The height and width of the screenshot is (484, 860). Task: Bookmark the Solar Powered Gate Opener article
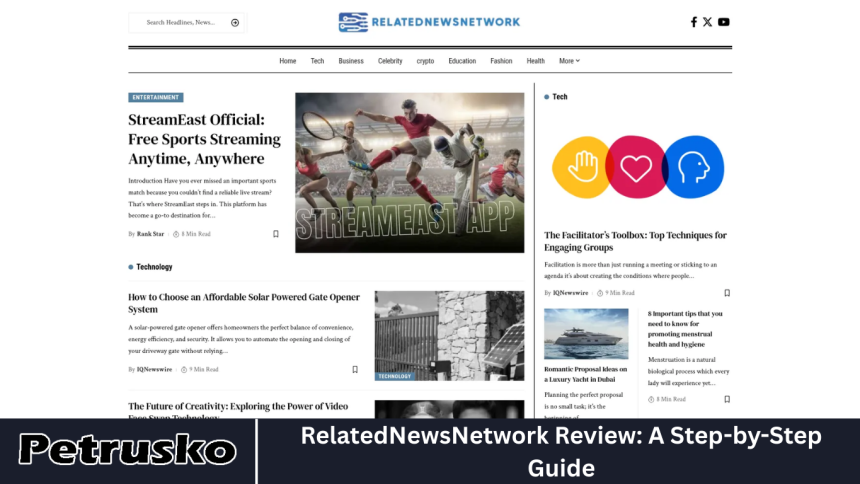pyautogui.click(x=355, y=369)
